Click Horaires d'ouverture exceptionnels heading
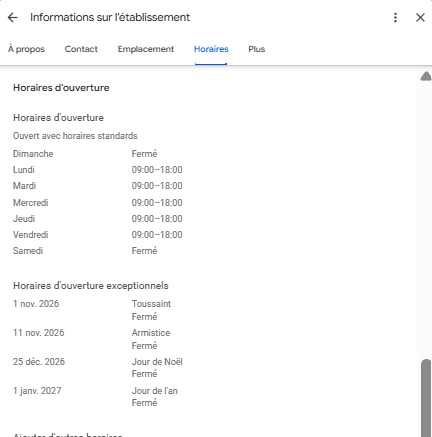 [91, 286]
